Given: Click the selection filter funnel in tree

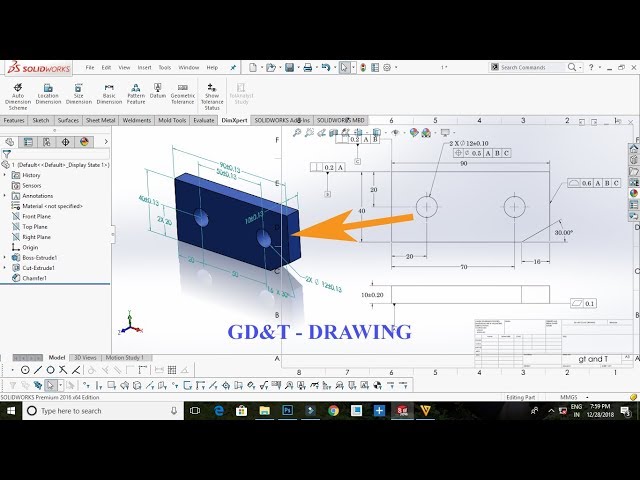Looking at the screenshot, I should pos(7,154).
